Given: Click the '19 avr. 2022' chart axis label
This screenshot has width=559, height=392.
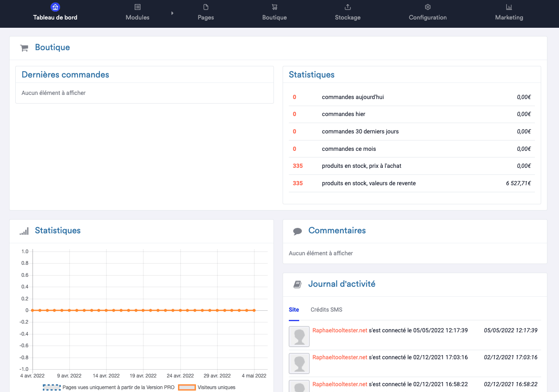Looking at the screenshot, I should coord(143,376).
